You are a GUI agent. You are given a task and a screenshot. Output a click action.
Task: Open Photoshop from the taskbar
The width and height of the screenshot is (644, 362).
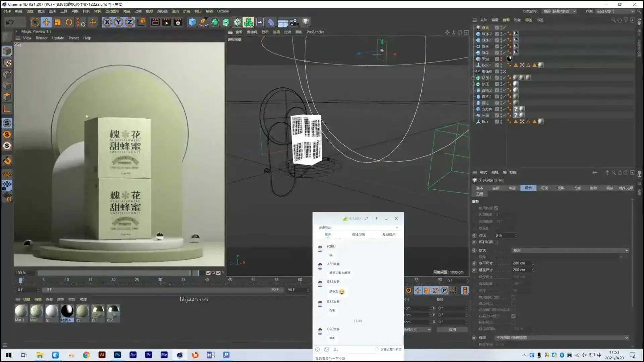(x=117, y=355)
